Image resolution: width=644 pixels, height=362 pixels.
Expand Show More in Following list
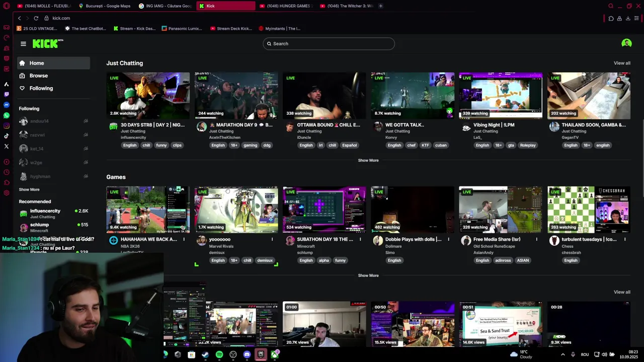click(x=29, y=190)
